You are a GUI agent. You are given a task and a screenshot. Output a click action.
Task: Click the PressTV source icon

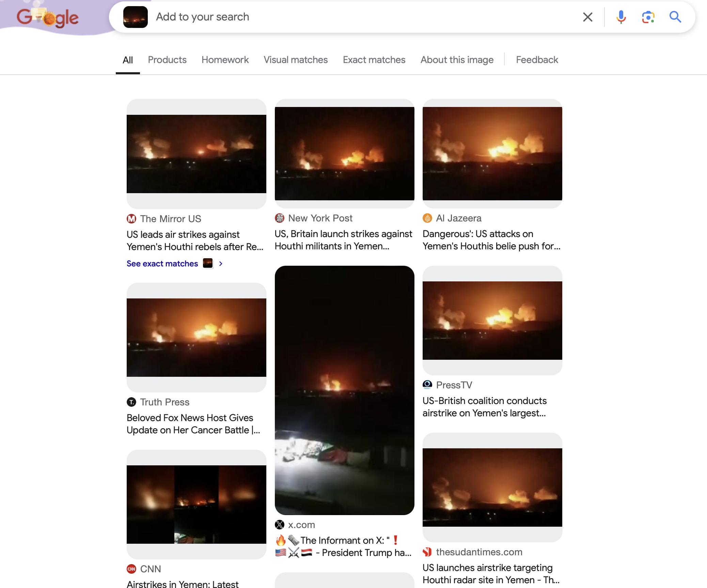[x=427, y=385]
